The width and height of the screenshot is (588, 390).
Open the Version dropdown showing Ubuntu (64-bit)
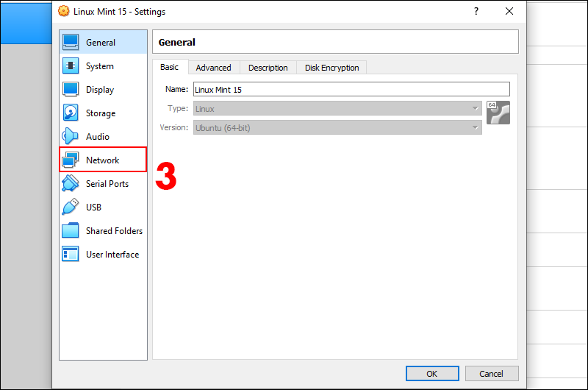(337, 127)
